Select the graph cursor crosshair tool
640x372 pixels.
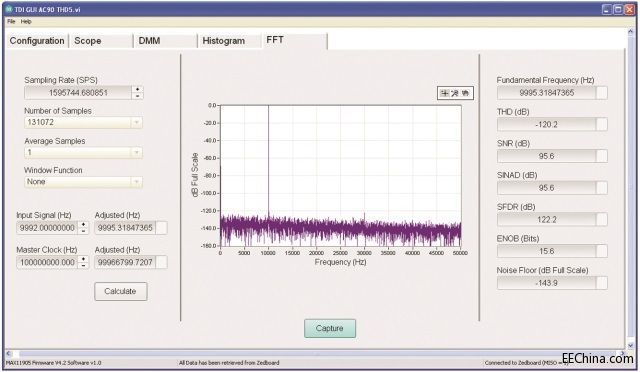click(445, 93)
